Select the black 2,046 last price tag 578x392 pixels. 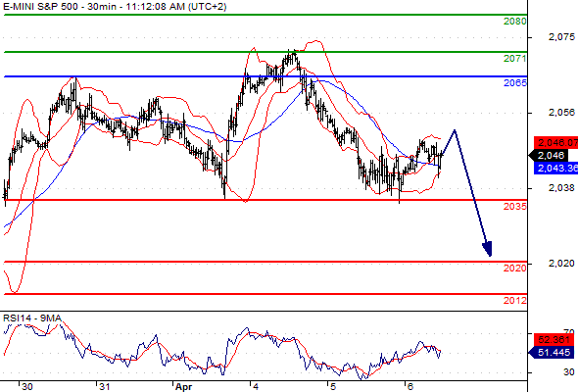[550, 155]
